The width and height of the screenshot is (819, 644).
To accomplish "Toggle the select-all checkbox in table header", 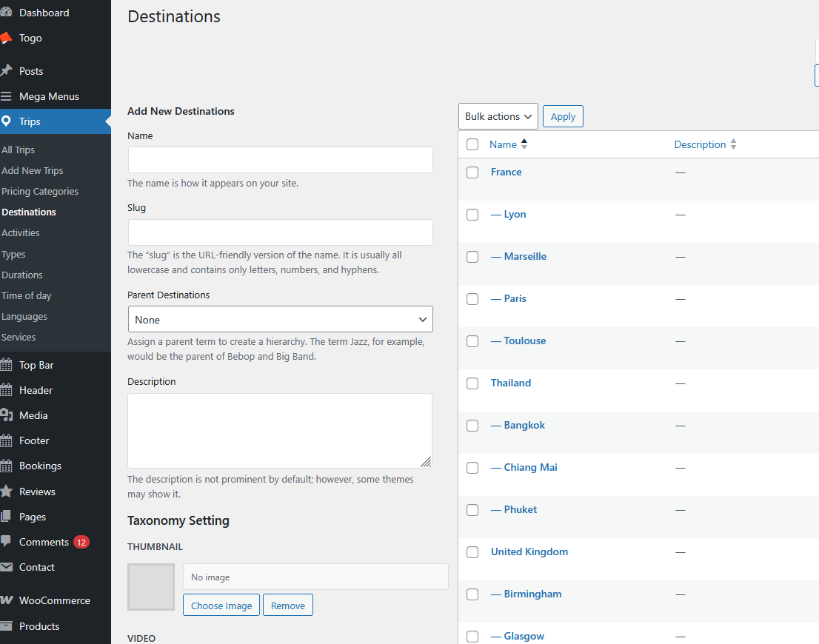I will pyautogui.click(x=472, y=144).
